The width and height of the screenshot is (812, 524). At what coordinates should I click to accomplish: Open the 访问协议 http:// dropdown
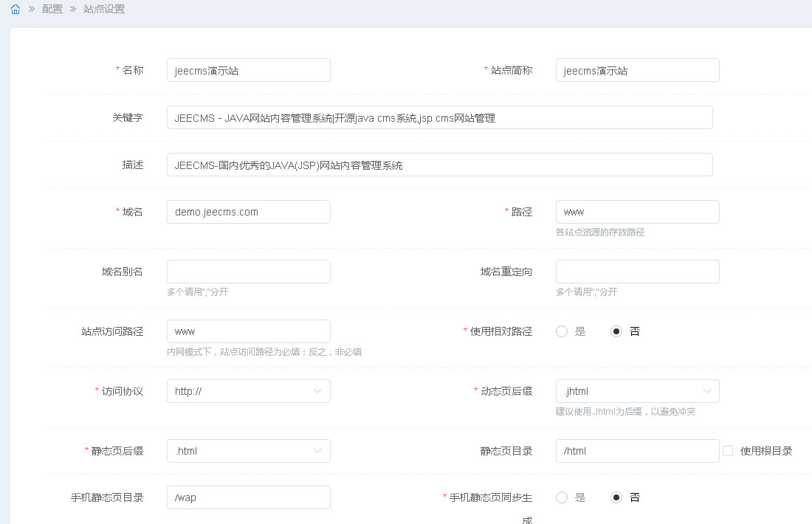point(249,391)
